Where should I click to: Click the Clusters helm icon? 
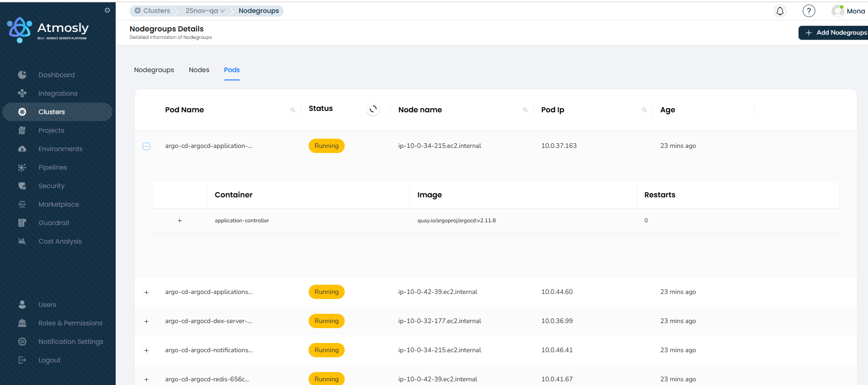click(22, 112)
